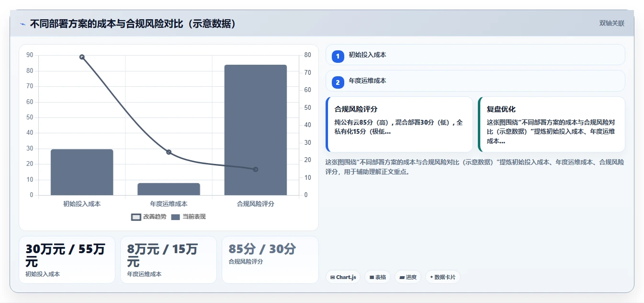Select the 表格 tag chip
Screen dimensions: 644x303
coord(378,277)
